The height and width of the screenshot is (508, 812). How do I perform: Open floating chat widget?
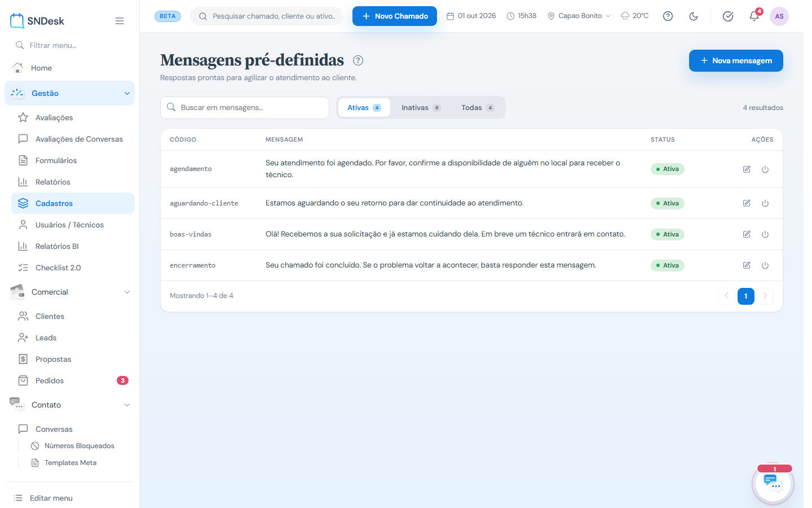pos(773,483)
